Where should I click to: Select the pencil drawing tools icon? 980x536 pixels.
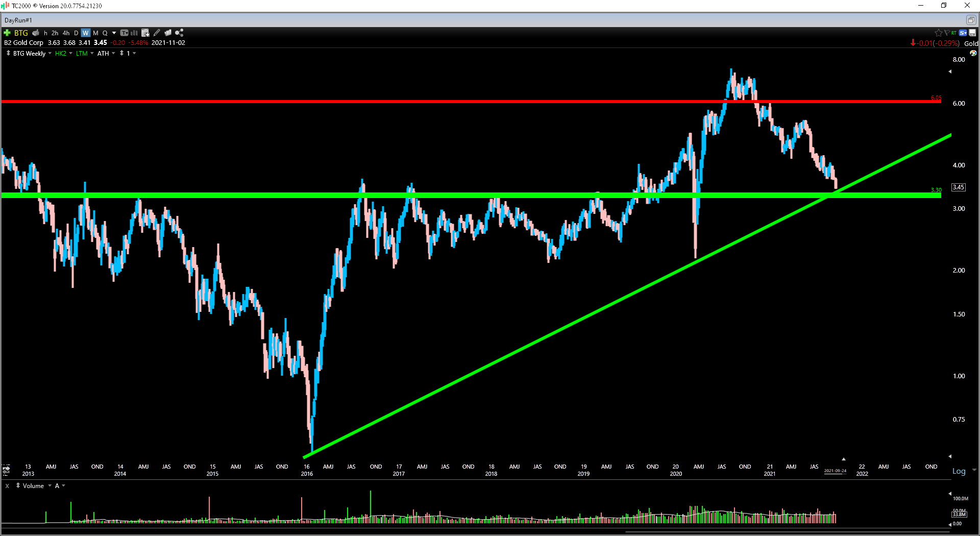(x=157, y=33)
